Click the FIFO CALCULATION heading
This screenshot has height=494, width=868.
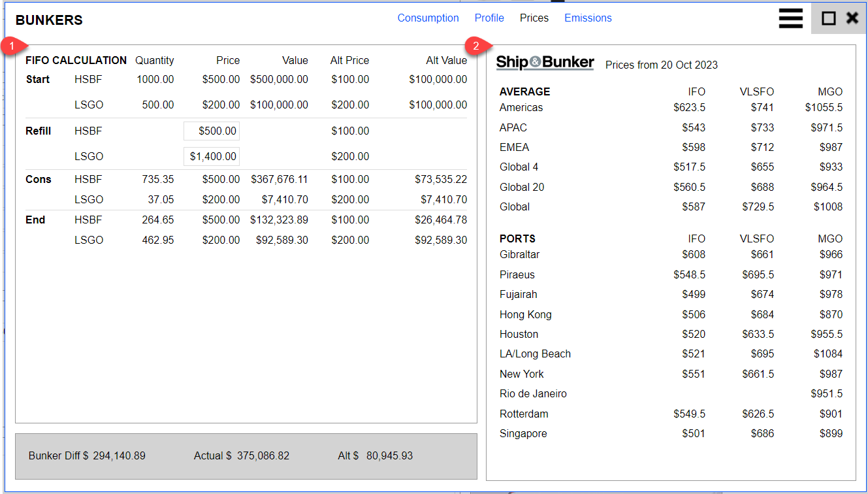pyautogui.click(x=76, y=61)
